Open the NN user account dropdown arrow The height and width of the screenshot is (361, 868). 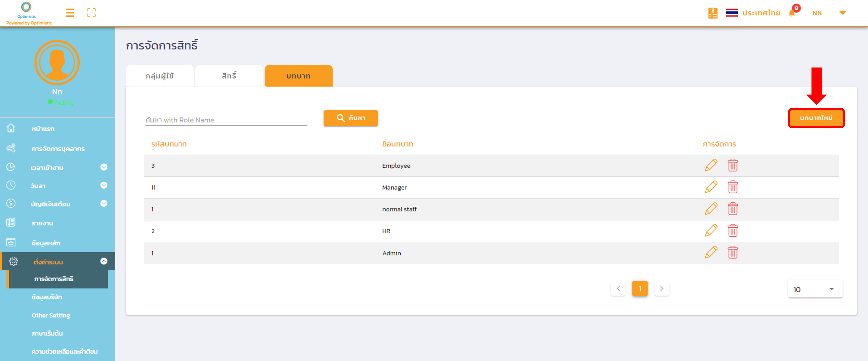[x=842, y=13]
